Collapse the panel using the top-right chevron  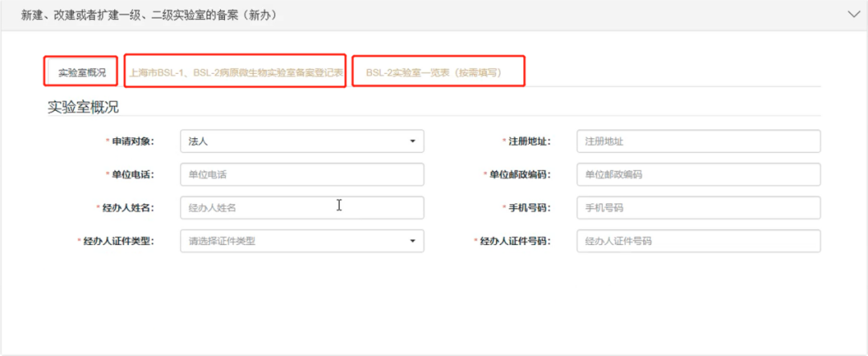pyautogui.click(x=853, y=14)
